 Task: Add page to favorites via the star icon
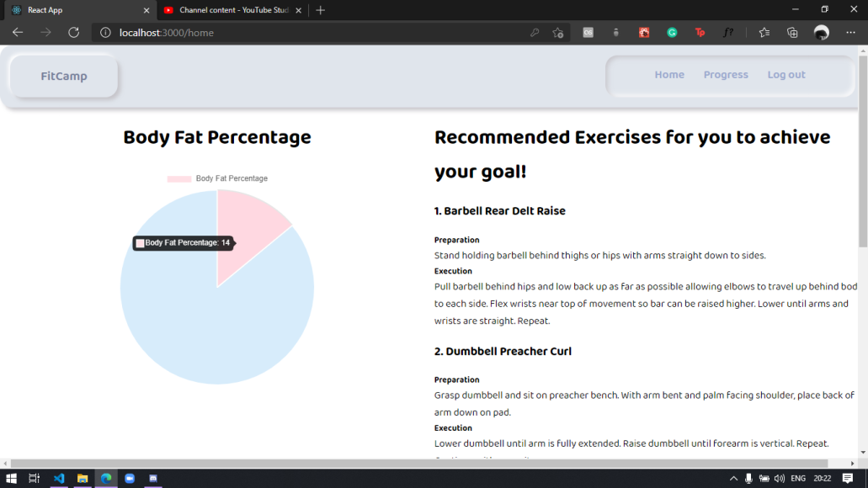[764, 32]
